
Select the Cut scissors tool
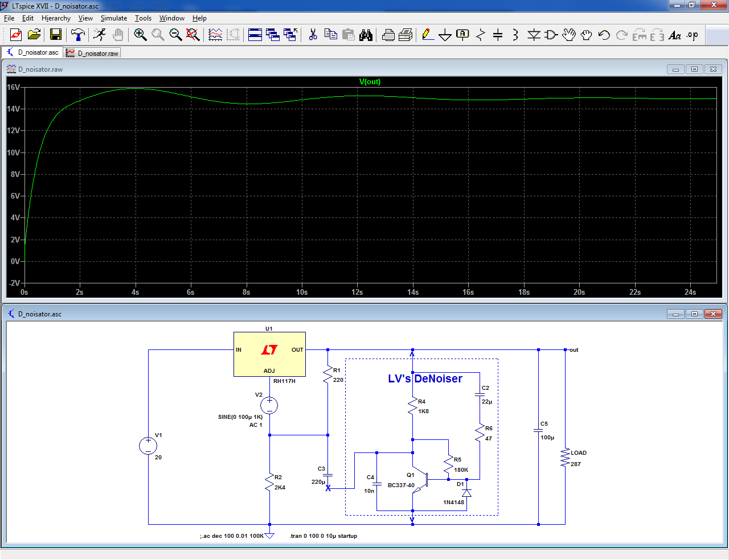[x=313, y=35]
